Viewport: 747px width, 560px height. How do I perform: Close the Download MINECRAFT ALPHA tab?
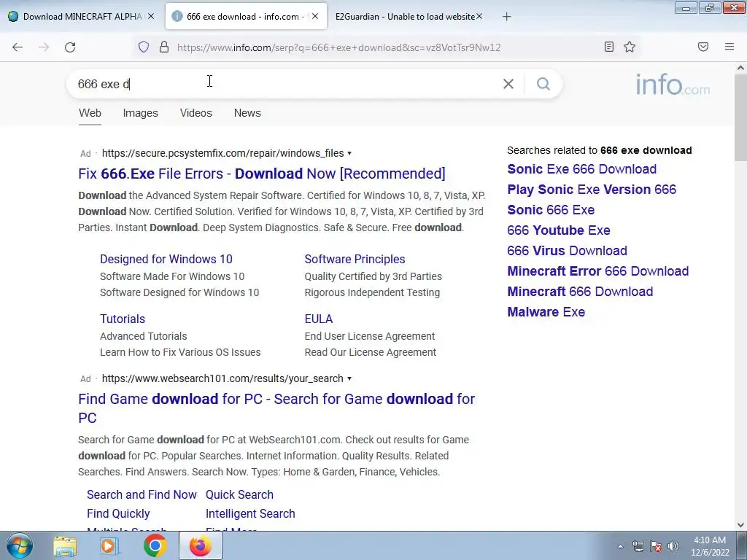pos(151,16)
